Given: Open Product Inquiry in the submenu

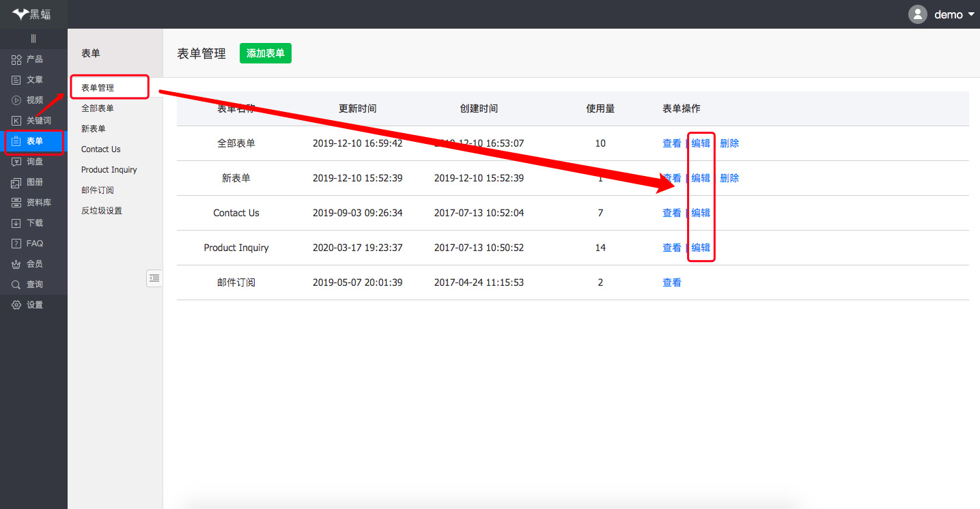Looking at the screenshot, I should coord(109,170).
